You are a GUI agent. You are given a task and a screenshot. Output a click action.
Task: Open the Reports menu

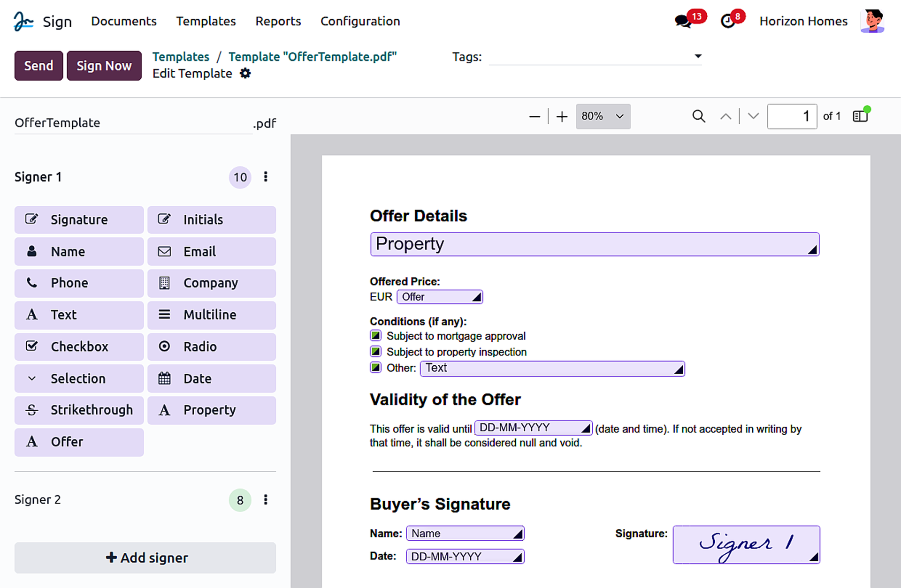(x=278, y=21)
